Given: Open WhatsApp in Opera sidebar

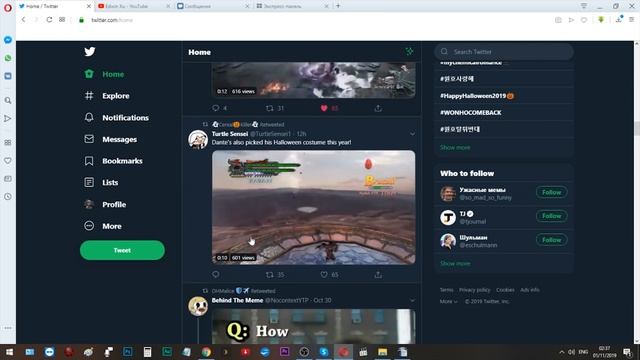Looking at the screenshot, I should [8, 58].
